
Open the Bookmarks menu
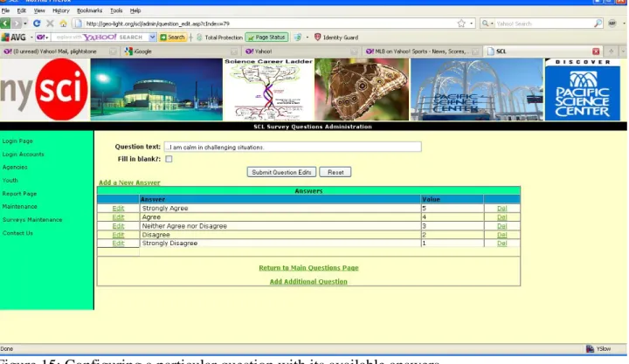(x=89, y=10)
